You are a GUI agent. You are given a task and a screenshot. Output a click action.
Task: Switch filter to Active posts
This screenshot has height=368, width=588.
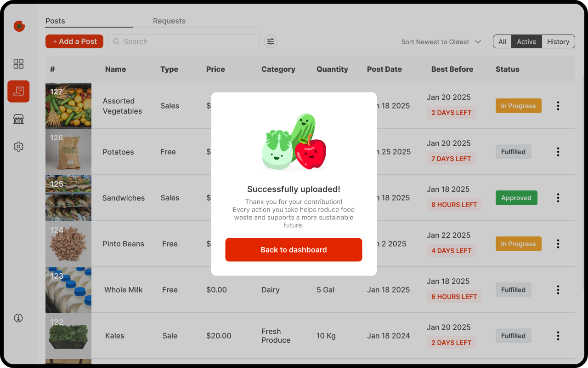tap(526, 41)
